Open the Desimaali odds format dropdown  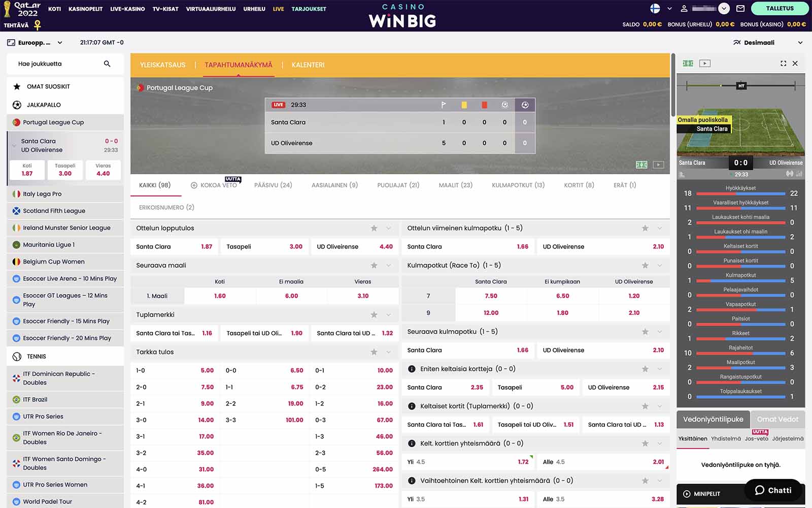[x=767, y=43]
